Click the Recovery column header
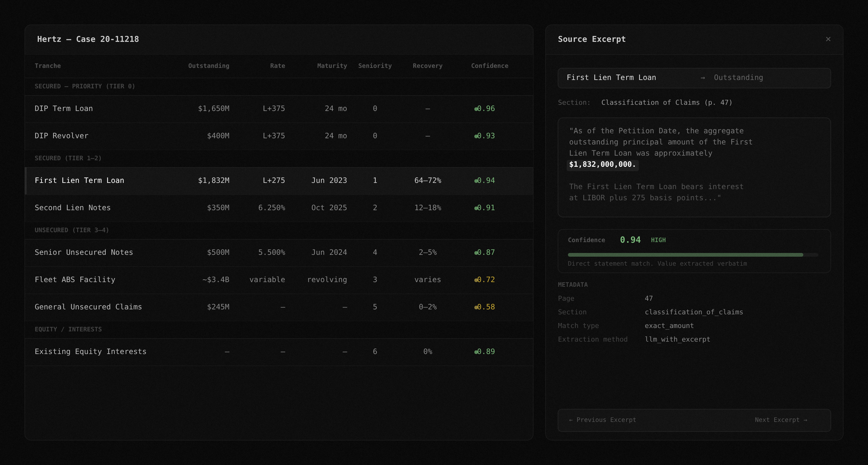 pyautogui.click(x=427, y=66)
